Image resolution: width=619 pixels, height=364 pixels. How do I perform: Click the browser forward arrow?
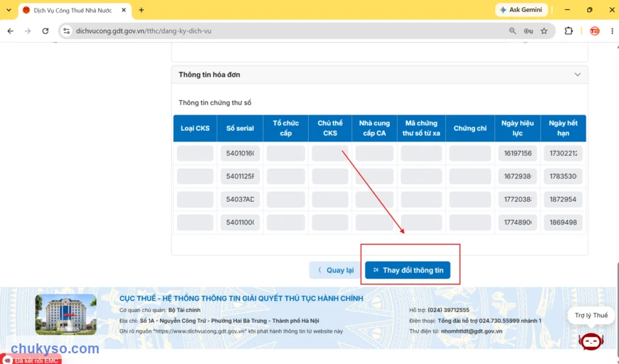[x=28, y=31]
